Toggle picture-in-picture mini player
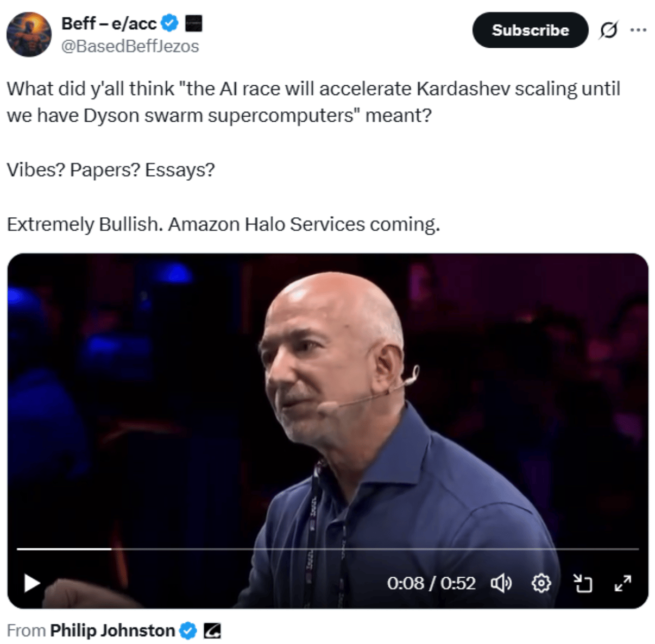The width and height of the screenshot is (655, 644). (x=583, y=584)
